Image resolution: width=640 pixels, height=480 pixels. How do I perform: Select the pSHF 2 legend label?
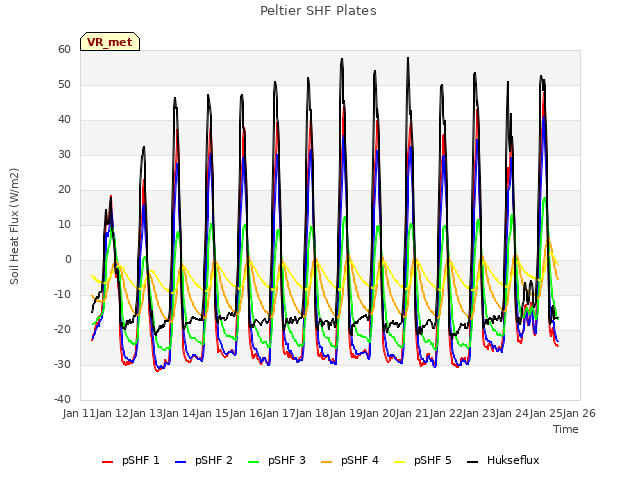click(x=214, y=460)
